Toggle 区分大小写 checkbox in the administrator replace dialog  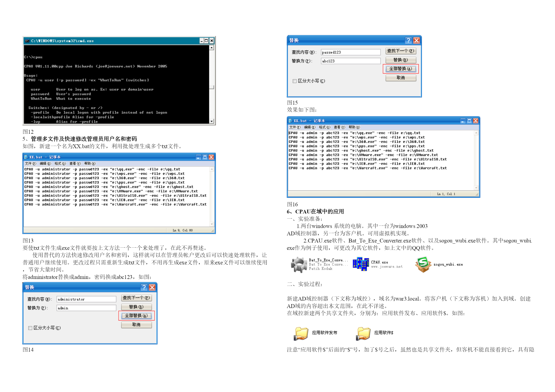pos(30,328)
